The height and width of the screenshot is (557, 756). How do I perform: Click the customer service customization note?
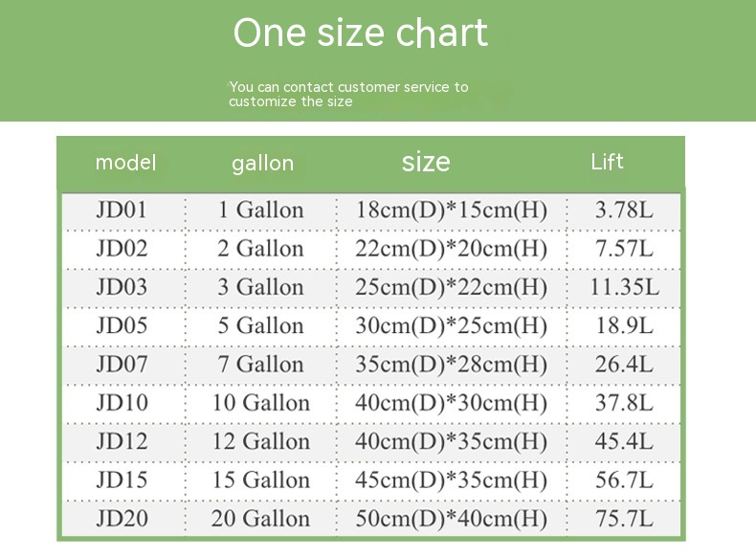pyautogui.click(x=348, y=94)
